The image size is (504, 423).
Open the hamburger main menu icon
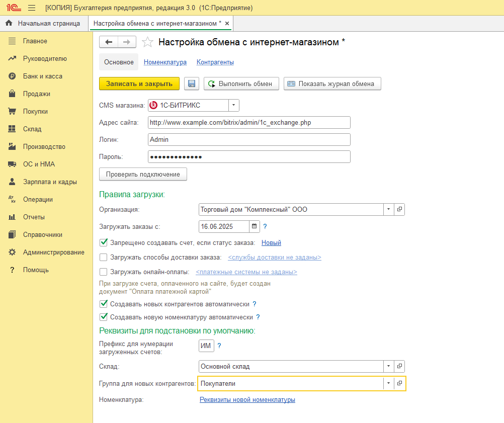click(32, 8)
